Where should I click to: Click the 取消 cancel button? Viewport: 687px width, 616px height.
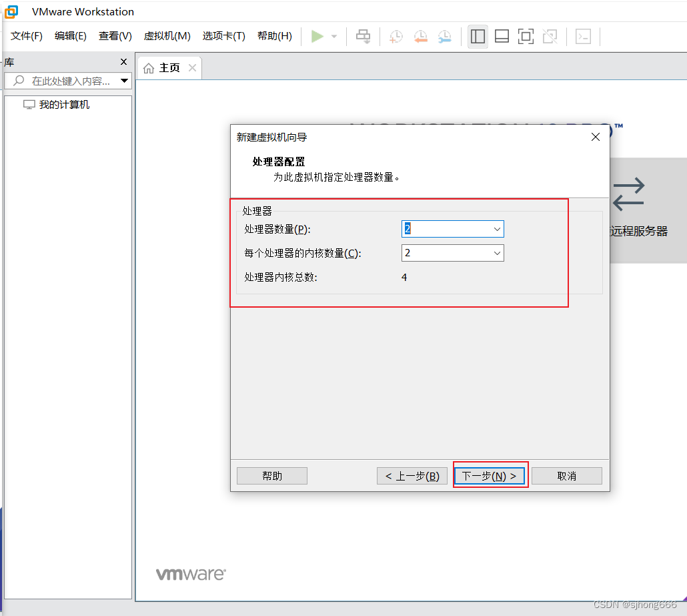(x=566, y=476)
